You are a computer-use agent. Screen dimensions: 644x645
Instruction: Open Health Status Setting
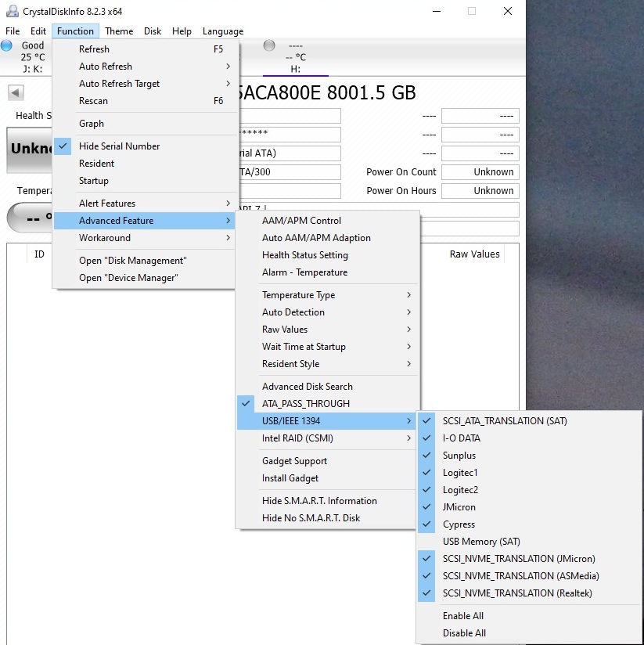pos(328,255)
